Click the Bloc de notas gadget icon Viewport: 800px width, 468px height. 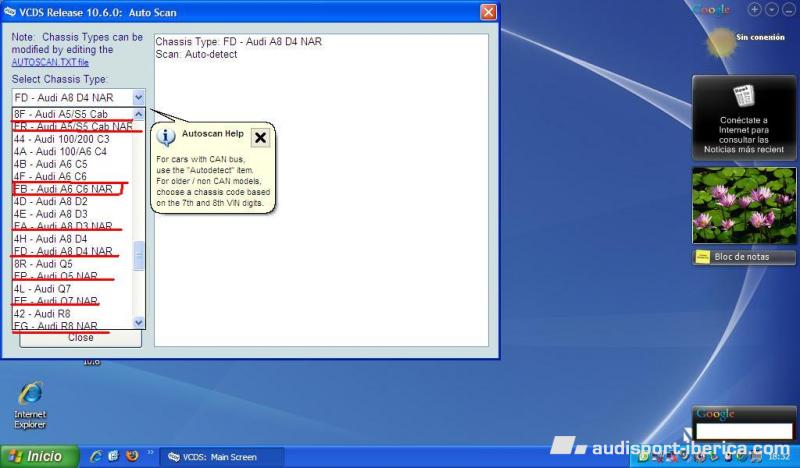pyautogui.click(x=703, y=257)
